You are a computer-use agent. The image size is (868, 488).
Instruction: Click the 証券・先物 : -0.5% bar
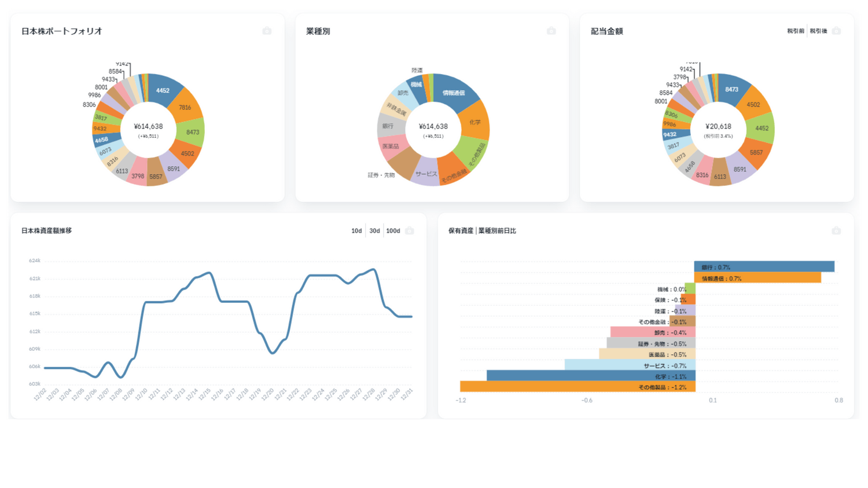(x=651, y=343)
